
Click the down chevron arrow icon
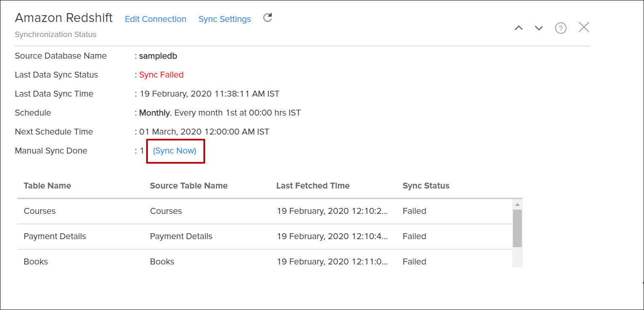click(x=539, y=28)
